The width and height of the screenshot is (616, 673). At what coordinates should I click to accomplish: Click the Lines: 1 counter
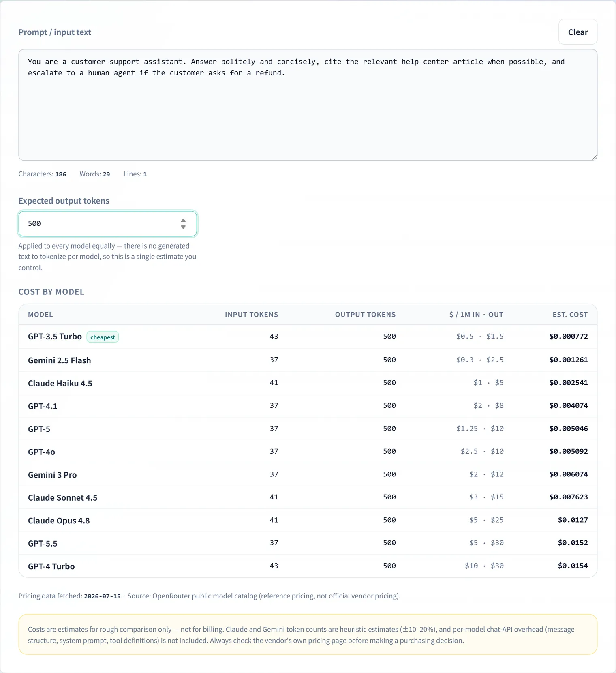pos(135,174)
